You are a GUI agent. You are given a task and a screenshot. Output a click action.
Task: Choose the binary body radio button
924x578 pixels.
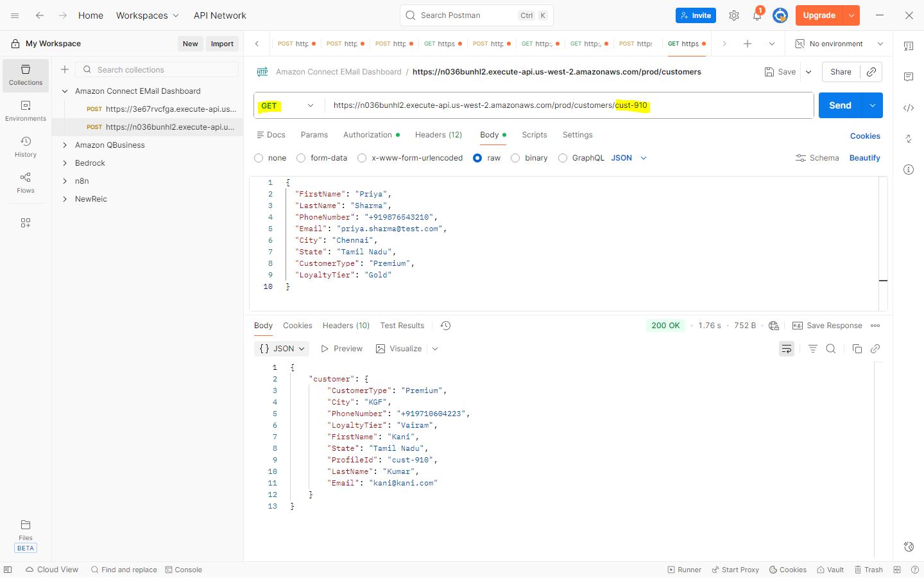tap(515, 158)
